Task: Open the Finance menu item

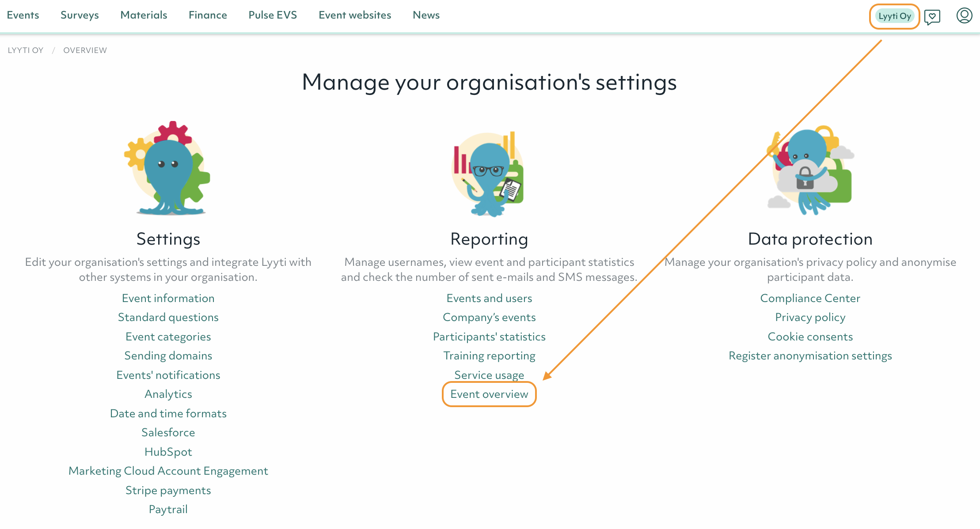Action: pos(208,15)
